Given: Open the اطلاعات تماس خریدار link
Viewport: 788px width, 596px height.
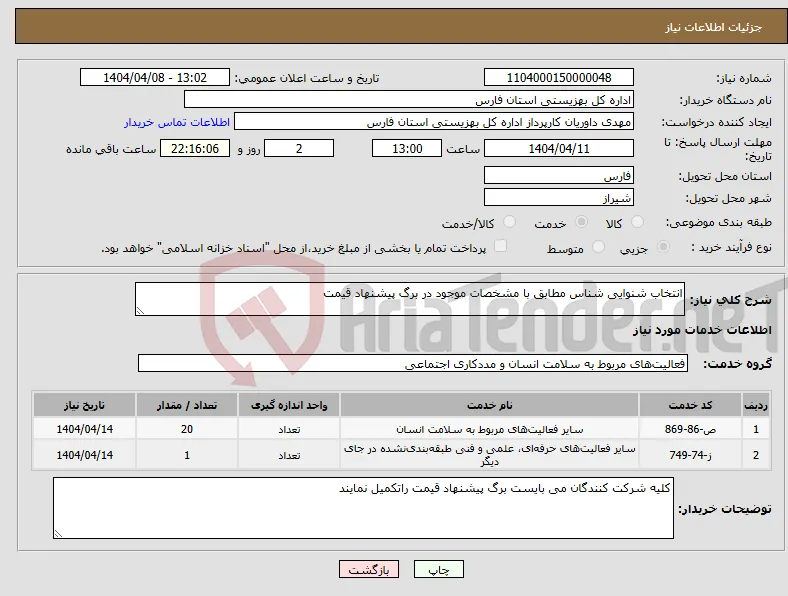Looking at the screenshot, I should click(177, 122).
